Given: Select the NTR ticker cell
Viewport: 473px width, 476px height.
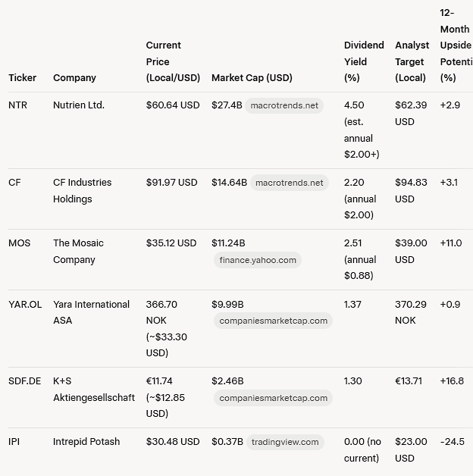Looking at the screenshot, I should pyautogui.click(x=17, y=105).
